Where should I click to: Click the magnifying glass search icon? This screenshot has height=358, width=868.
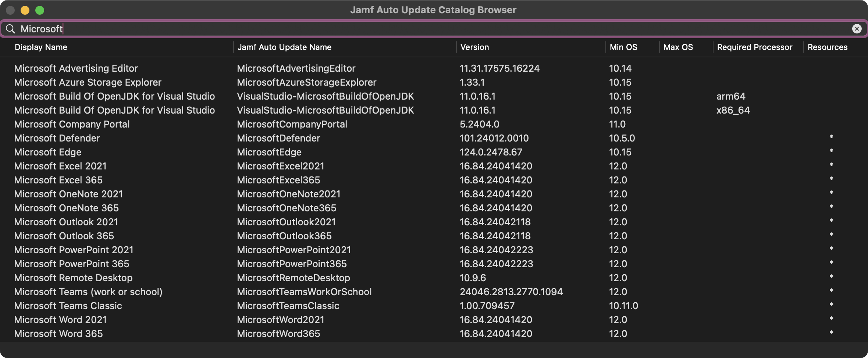11,29
